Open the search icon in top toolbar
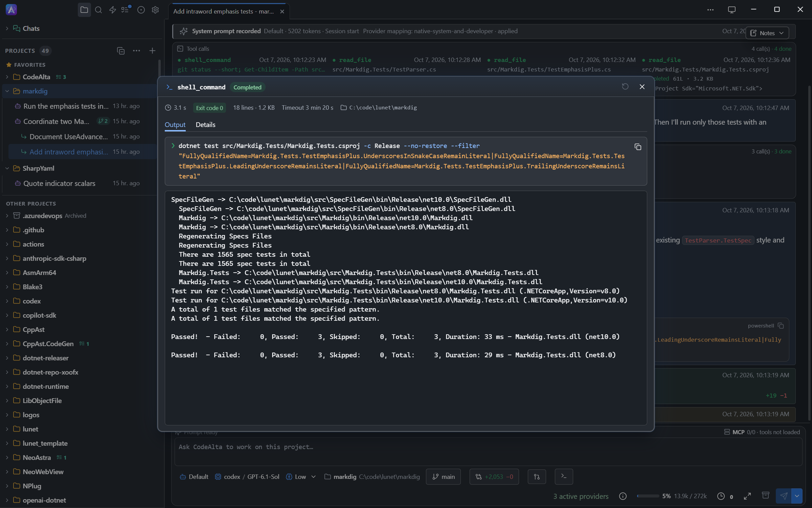This screenshot has width=812, height=508. tap(98, 10)
